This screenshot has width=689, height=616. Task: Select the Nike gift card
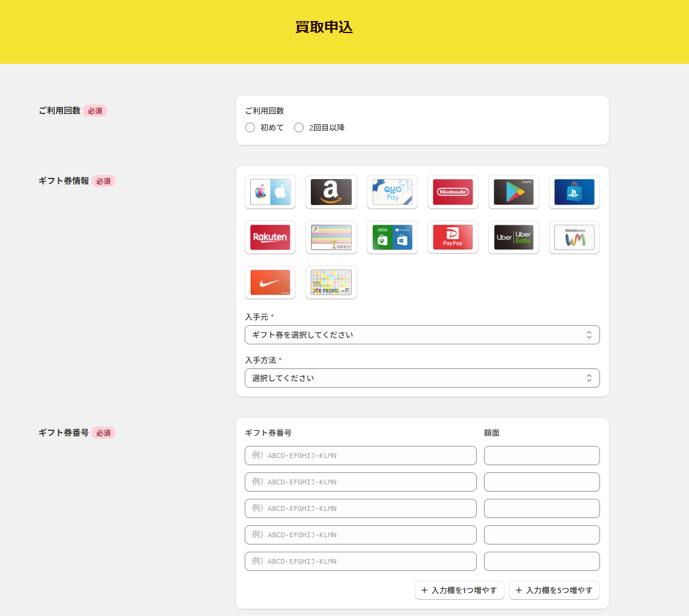[x=270, y=282]
